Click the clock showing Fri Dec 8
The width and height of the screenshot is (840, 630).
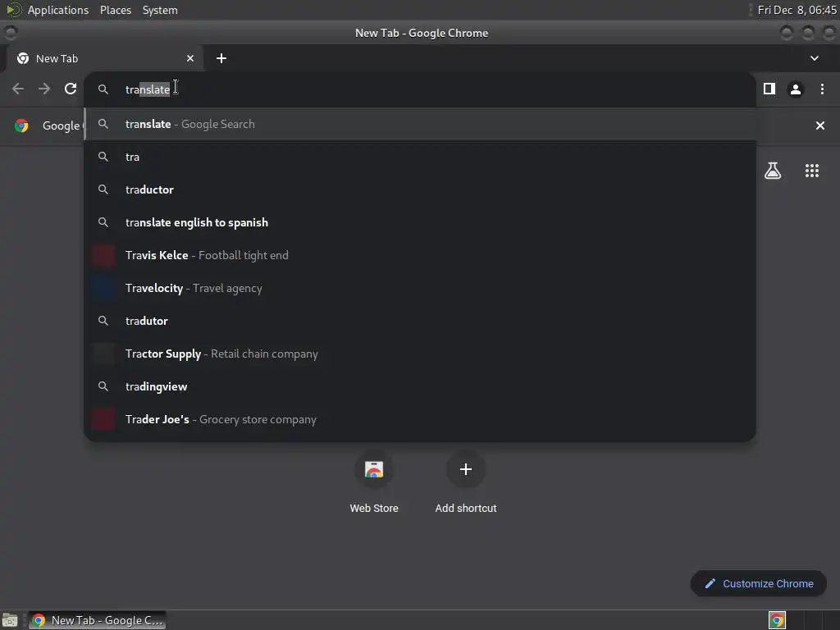(x=797, y=10)
